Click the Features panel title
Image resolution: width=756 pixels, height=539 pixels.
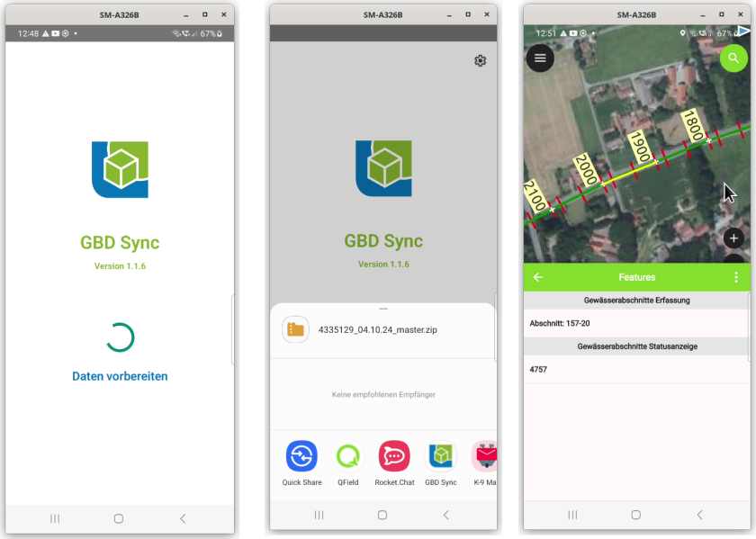coord(637,277)
